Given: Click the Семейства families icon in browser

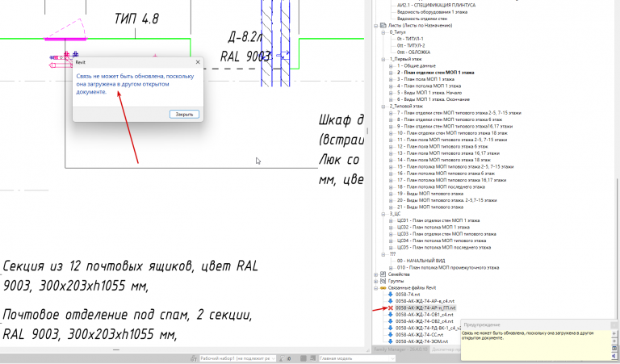Looking at the screenshot, I should [x=383, y=274].
